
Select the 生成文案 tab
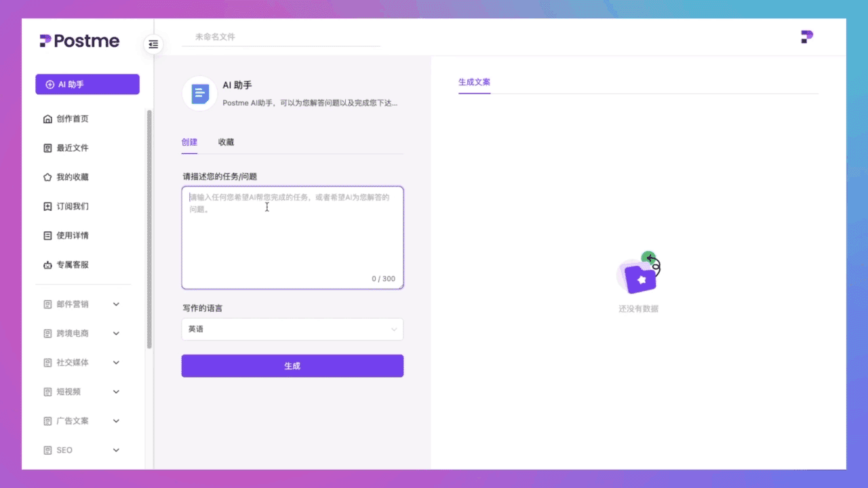tap(473, 81)
